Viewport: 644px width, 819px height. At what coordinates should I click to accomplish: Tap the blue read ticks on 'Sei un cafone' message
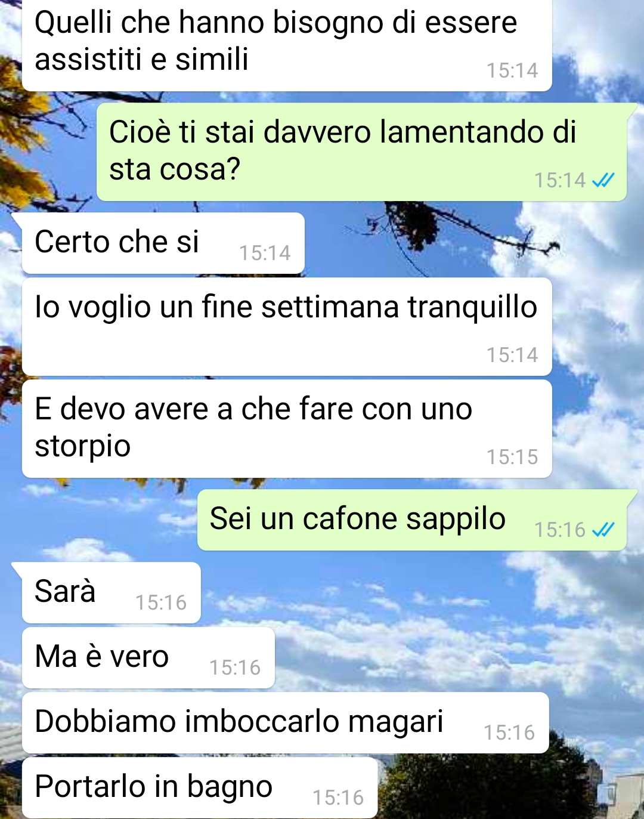[603, 530]
